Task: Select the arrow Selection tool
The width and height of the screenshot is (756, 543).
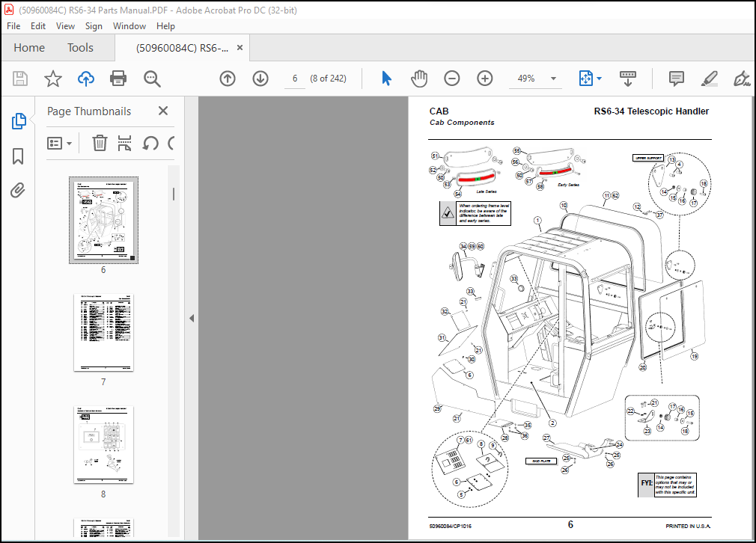Action: [x=387, y=79]
